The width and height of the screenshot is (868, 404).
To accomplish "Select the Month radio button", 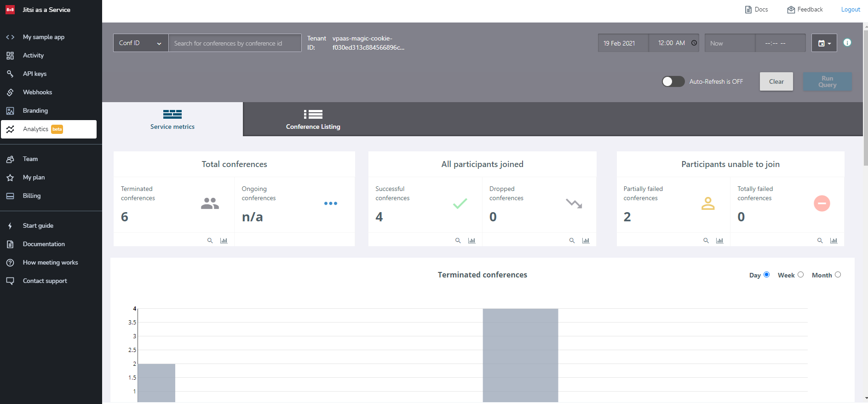I will [x=838, y=275].
